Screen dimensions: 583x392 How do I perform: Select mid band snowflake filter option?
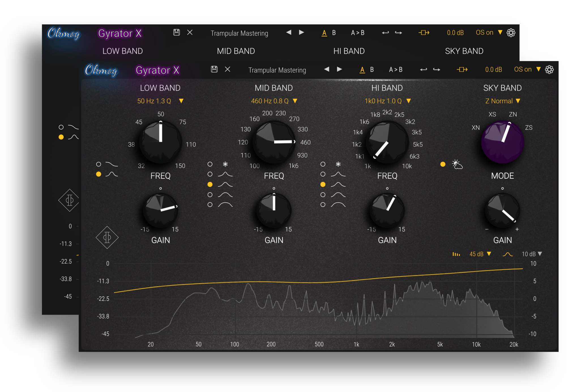point(210,164)
